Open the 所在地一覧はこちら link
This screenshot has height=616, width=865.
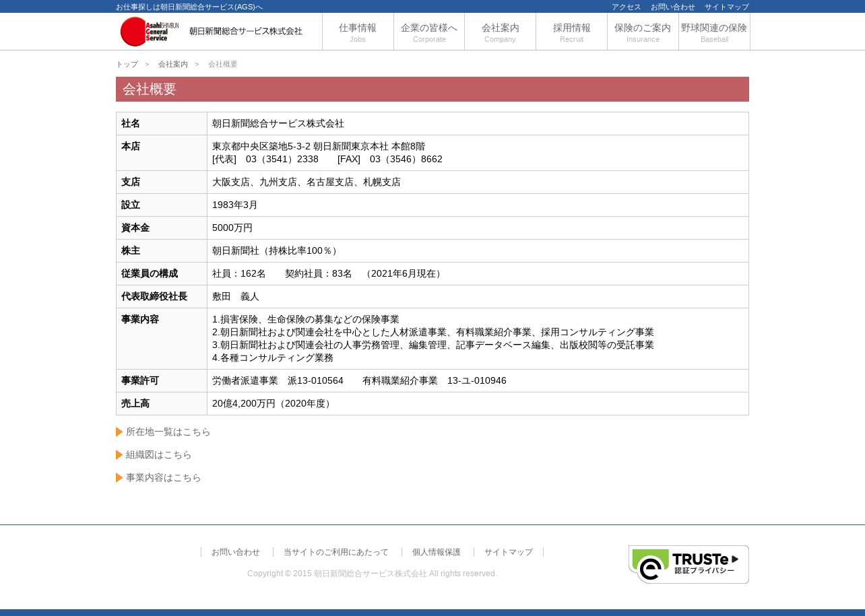[168, 432]
